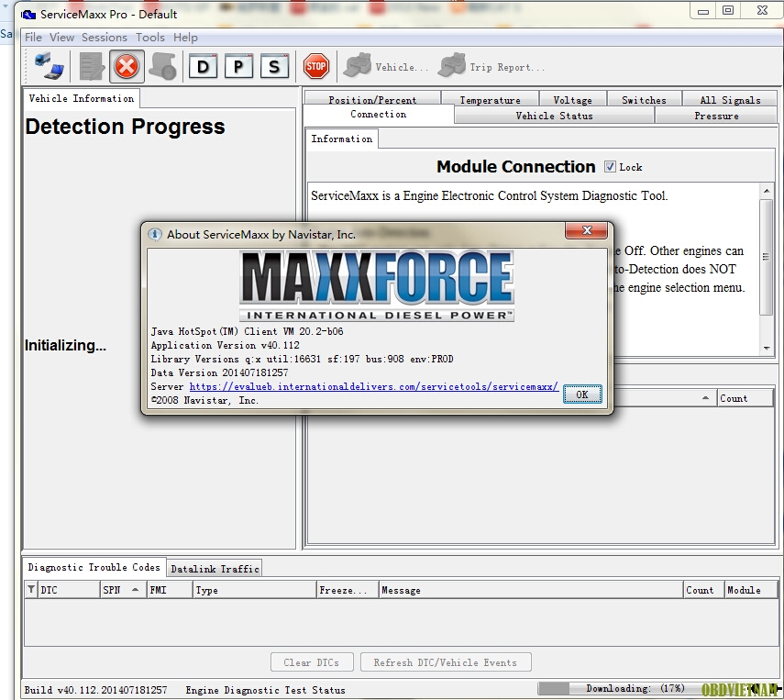Open the View menu
Viewport: 784px width, 700px height.
[61, 38]
